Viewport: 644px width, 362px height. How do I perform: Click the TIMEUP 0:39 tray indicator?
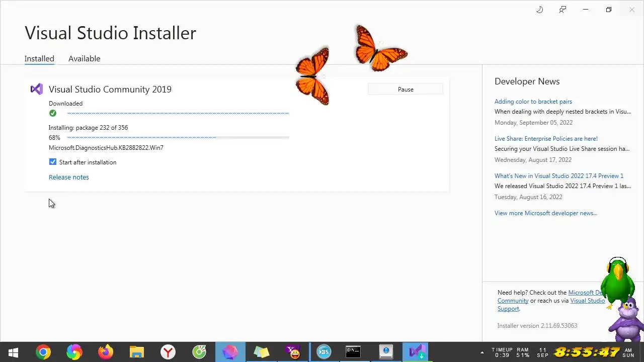point(502,352)
